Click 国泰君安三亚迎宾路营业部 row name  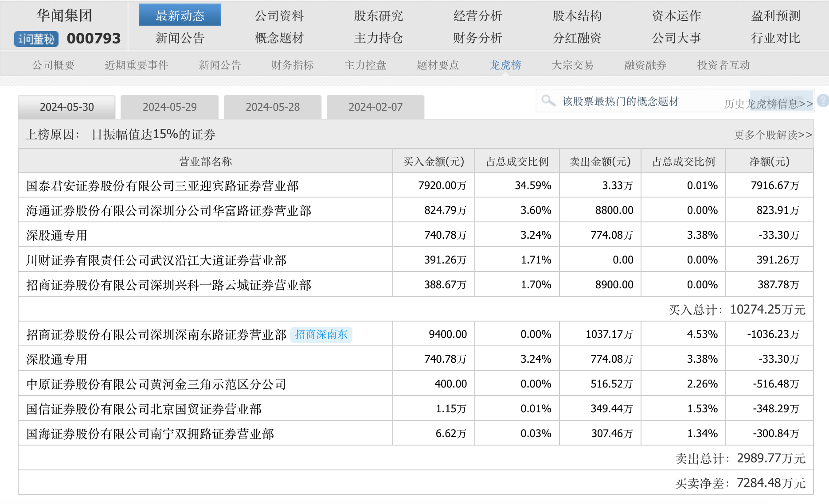pos(163,186)
